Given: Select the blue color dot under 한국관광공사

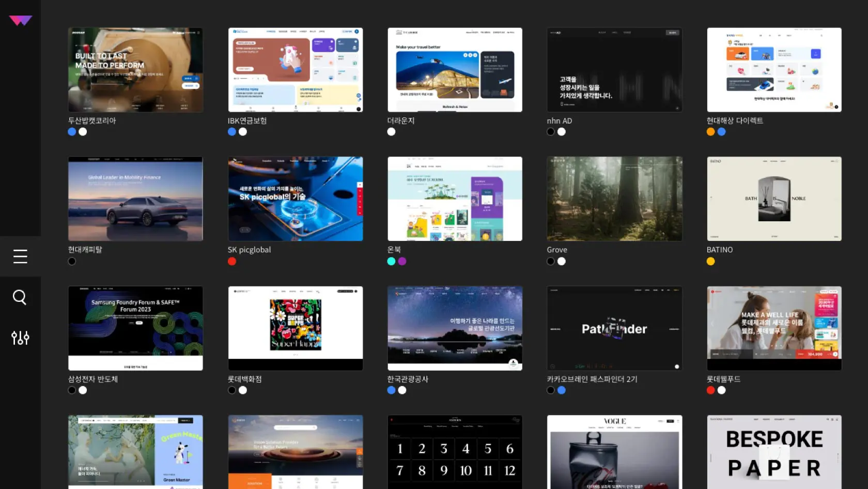Looking at the screenshot, I should pyautogui.click(x=391, y=390).
